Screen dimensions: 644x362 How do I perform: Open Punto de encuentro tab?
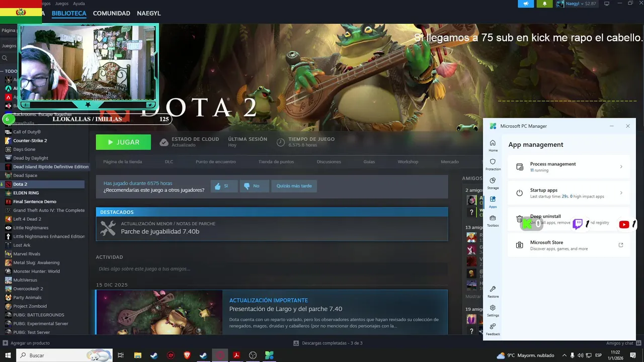click(x=215, y=162)
